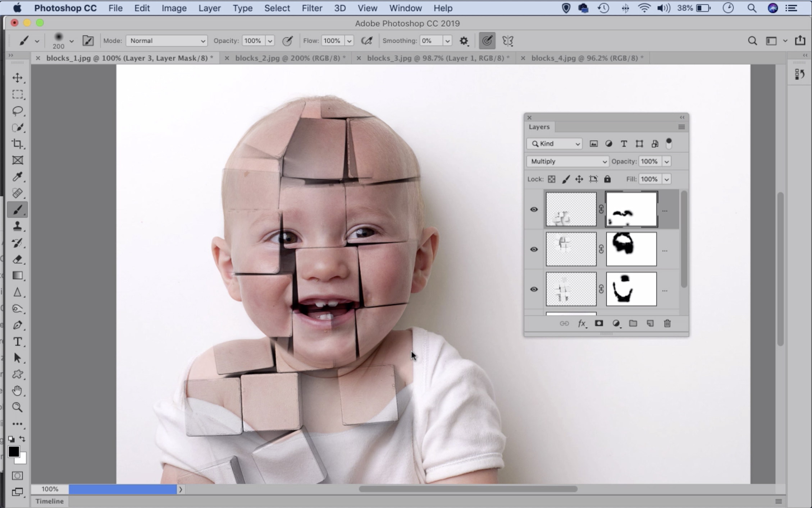The width and height of the screenshot is (812, 508).
Task: Toggle visibility of the second layer
Action: tap(534, 249)
